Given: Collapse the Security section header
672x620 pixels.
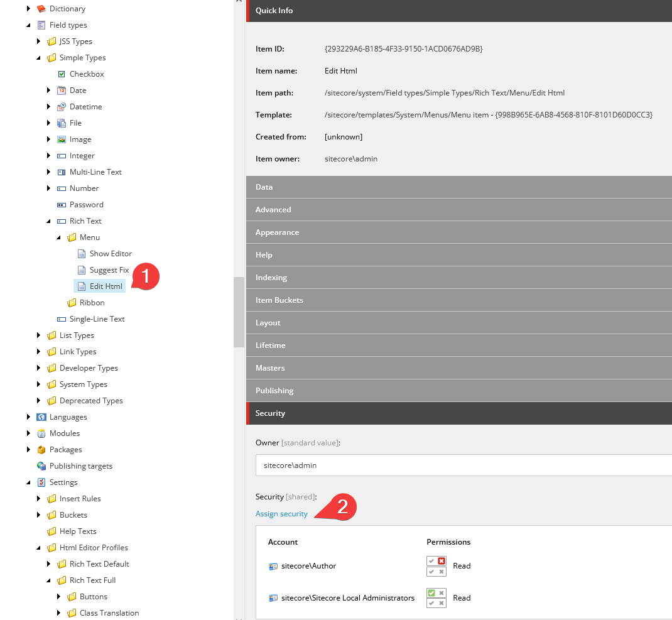Looking at the screenshot, I should pyautogui.click(x=459, y=413).
